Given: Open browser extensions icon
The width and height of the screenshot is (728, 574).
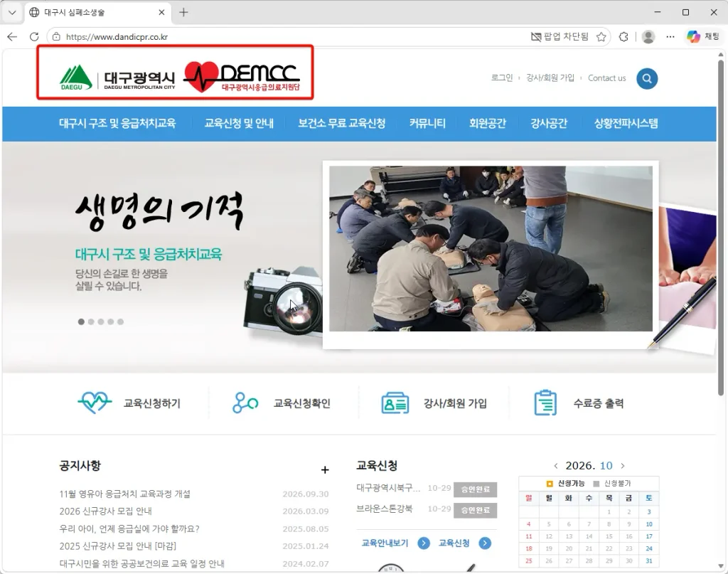Looking at the screenshot, I should point(623,37).
